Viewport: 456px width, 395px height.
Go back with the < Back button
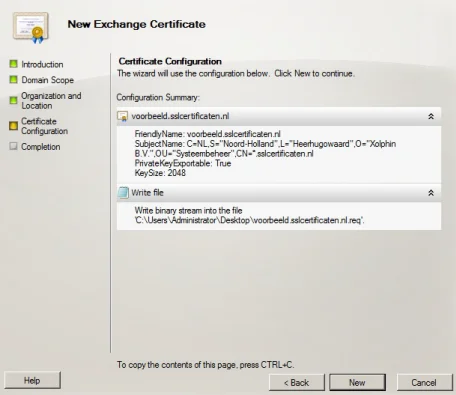click(297, 382)
